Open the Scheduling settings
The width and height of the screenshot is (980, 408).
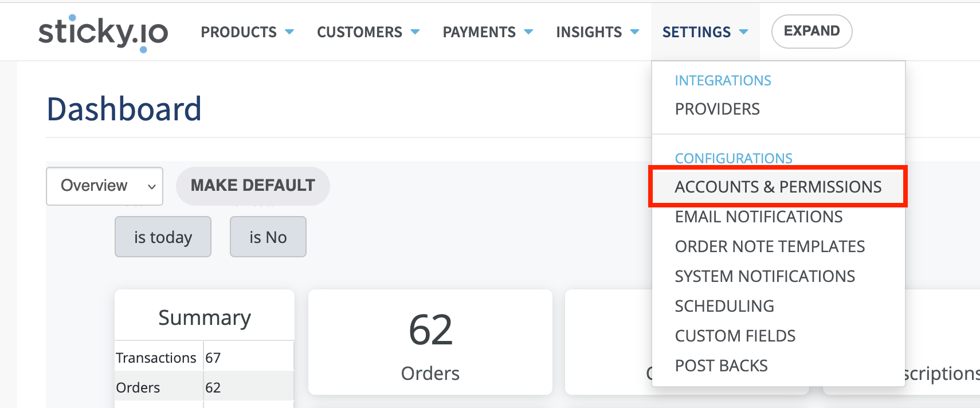coord(724,306)
